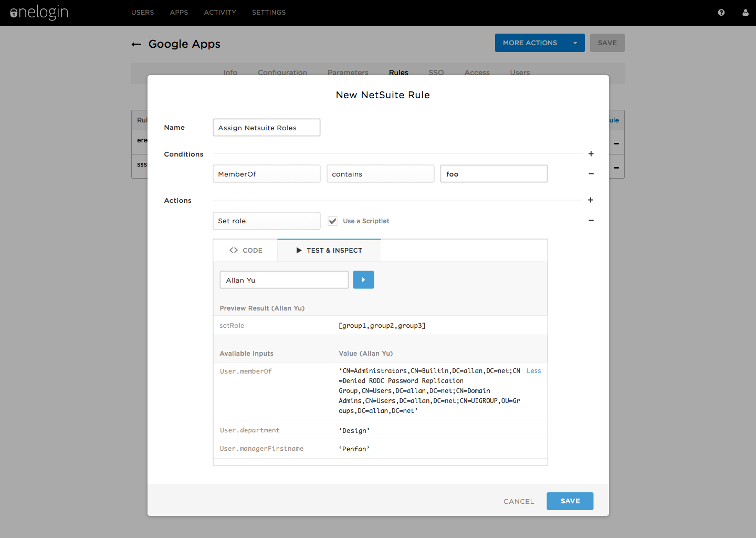Click the User.managerFirstname input row
The height and width of the screenshot is (538, 756).
(380, 449)
